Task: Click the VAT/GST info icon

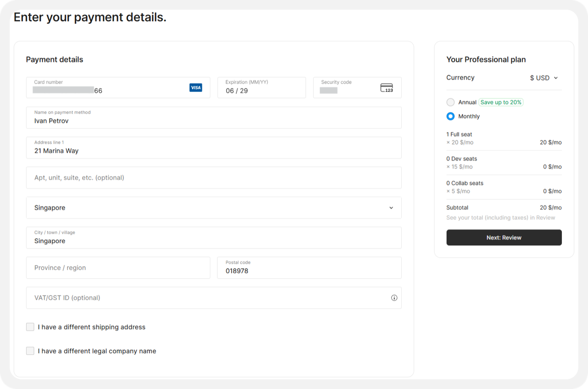Action: click(394, 298)
